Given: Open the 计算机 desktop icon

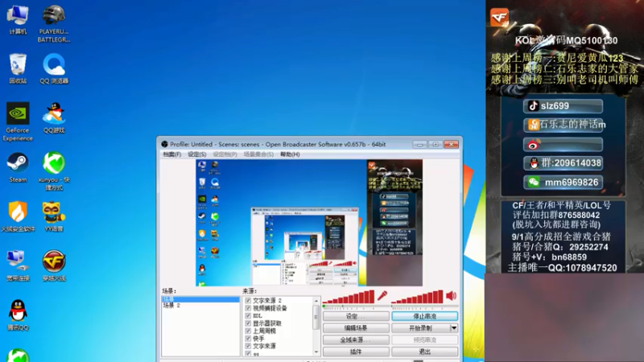Looking at the screenshot, I should 18,19.
